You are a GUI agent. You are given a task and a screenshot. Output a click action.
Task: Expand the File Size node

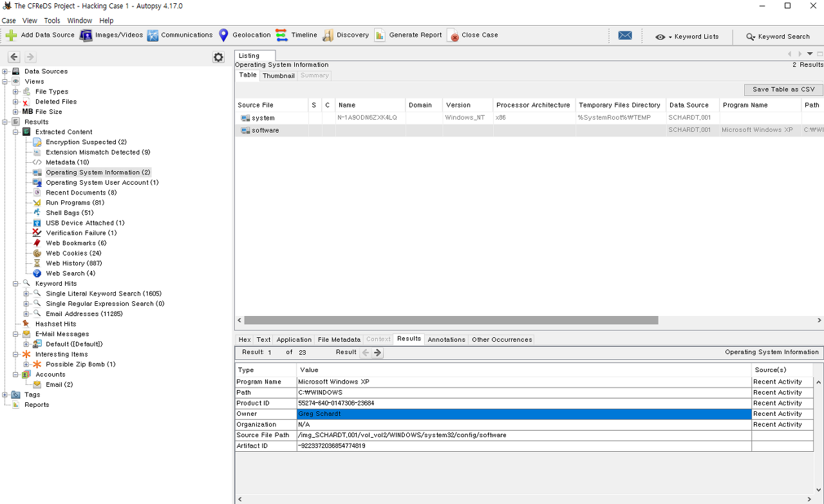click(16, 112)
